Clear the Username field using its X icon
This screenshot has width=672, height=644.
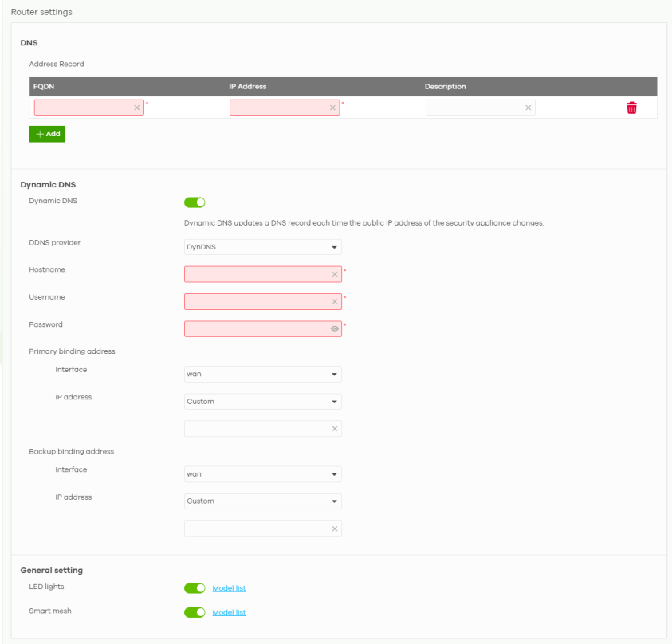pyautogui.click(x=335, y=302)
